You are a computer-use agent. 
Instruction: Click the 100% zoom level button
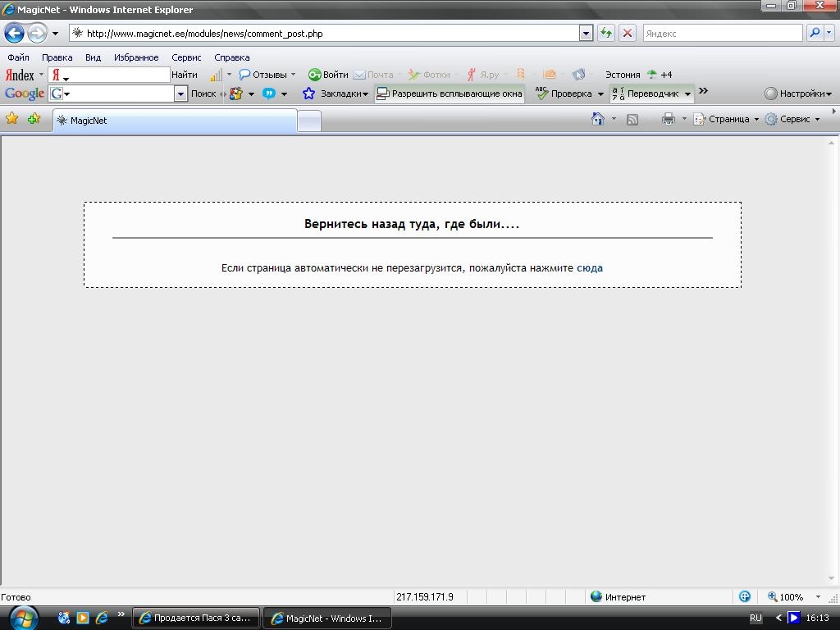point(785,597)
